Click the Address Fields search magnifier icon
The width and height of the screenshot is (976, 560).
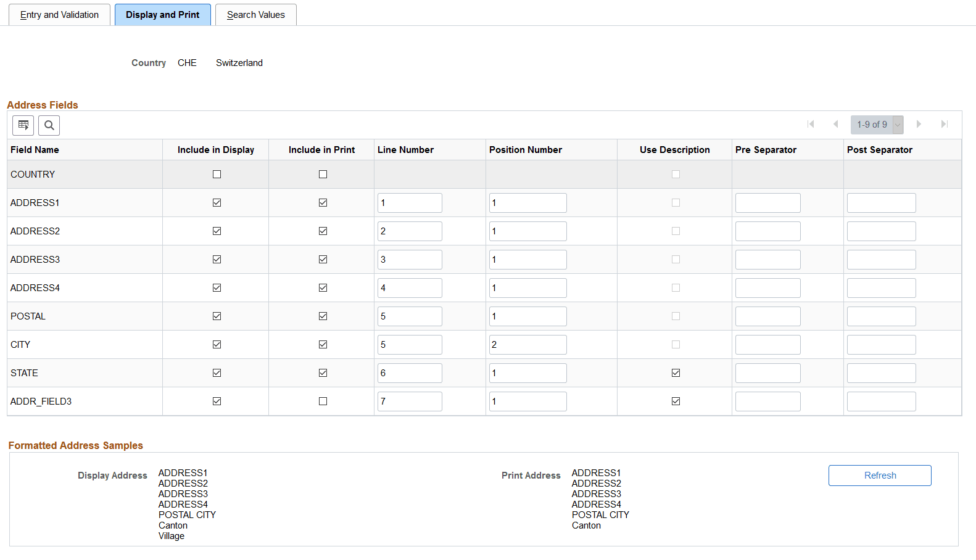click(x=49, y=125)
